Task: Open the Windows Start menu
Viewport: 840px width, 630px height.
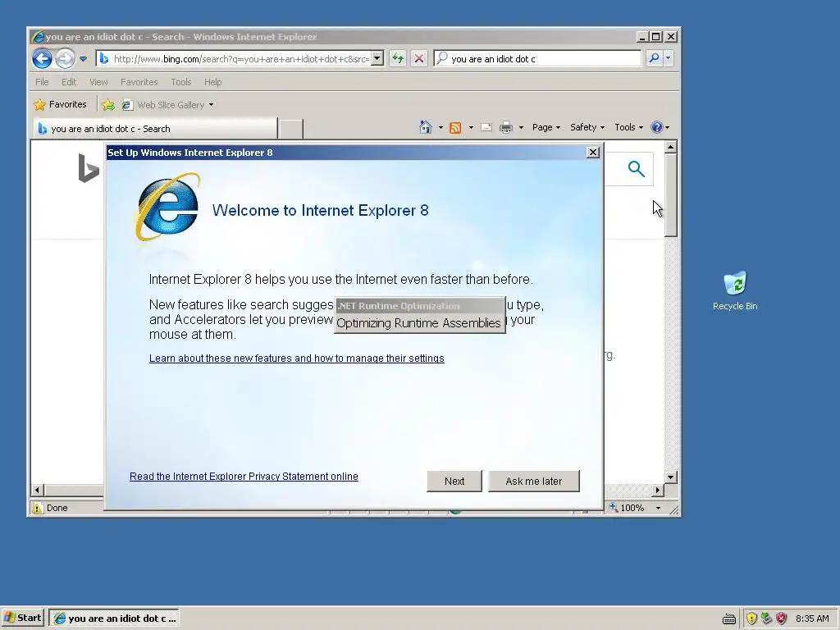Action: 22,619
